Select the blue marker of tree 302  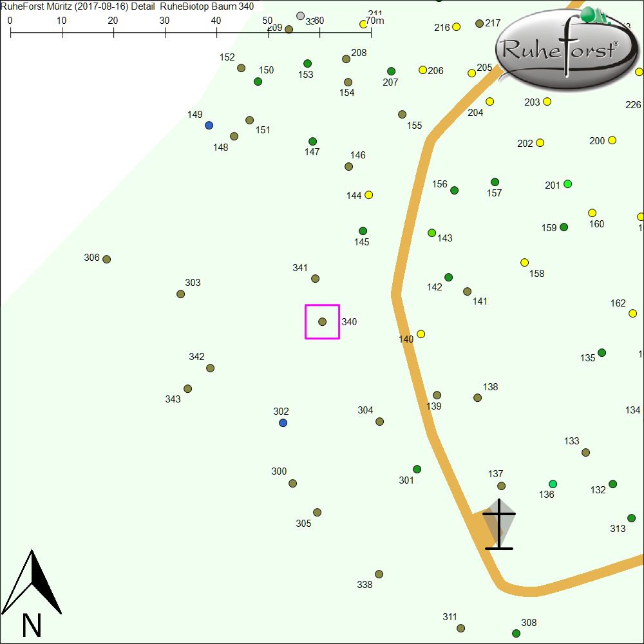[283, 423]
